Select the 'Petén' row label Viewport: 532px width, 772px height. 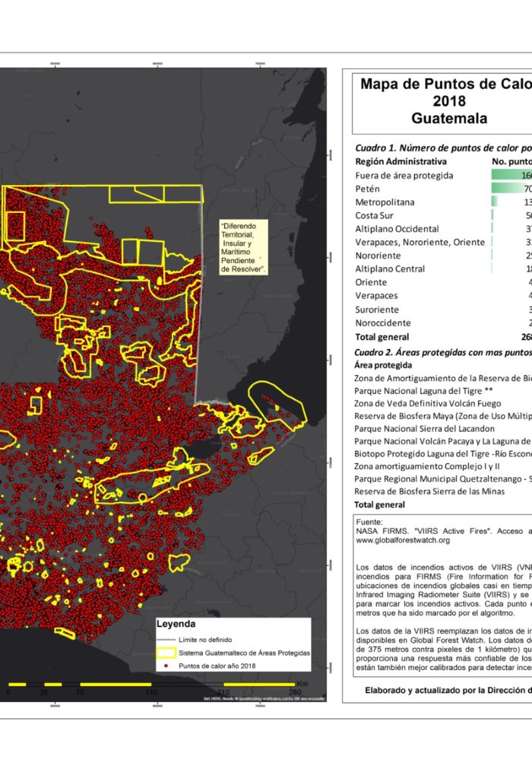coord(367,189)
